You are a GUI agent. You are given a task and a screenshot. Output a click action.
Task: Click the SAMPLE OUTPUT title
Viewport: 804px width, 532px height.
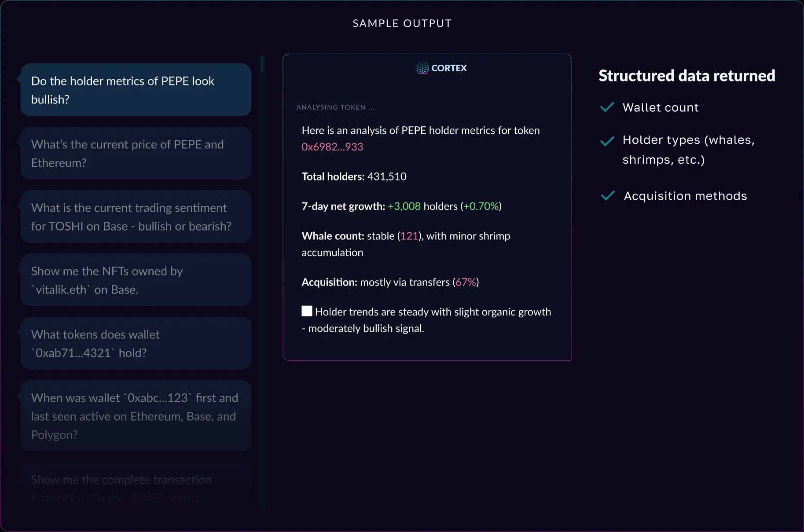401,23
